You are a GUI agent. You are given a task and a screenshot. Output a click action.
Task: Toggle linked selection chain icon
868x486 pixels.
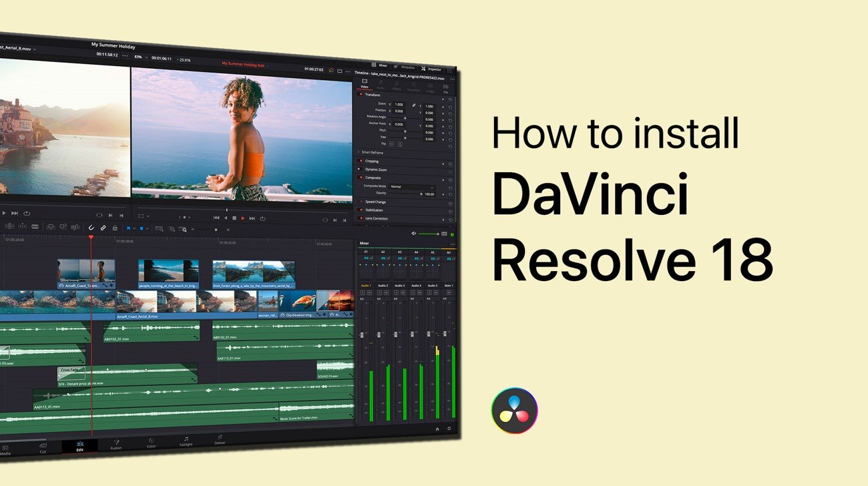103,228
